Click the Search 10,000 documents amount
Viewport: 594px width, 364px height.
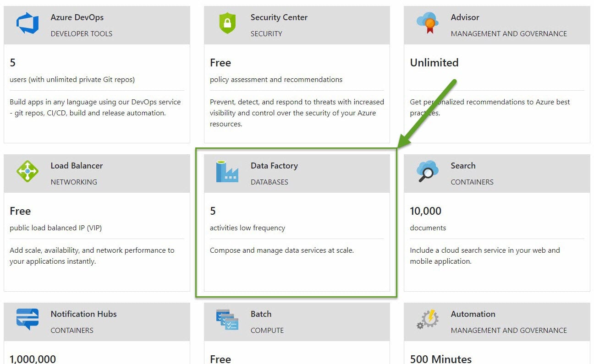(x=425, y=211)
